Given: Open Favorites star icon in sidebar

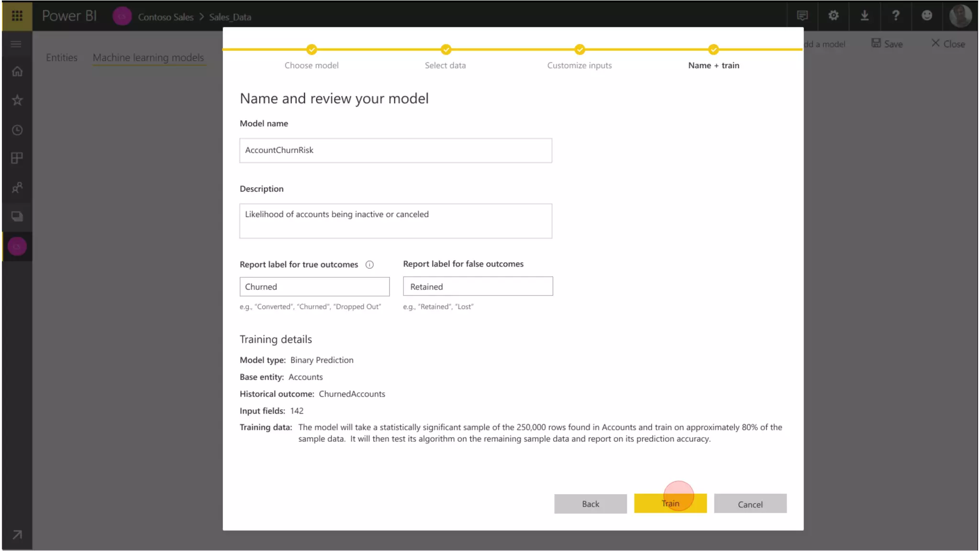Looking at the screenshot, I should click(x=17, y=100).
